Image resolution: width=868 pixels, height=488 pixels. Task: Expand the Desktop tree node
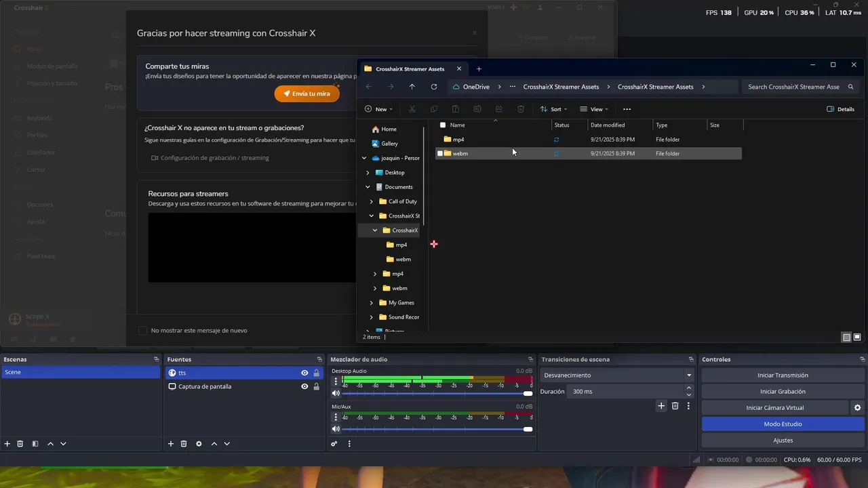[x=368, y=173]
